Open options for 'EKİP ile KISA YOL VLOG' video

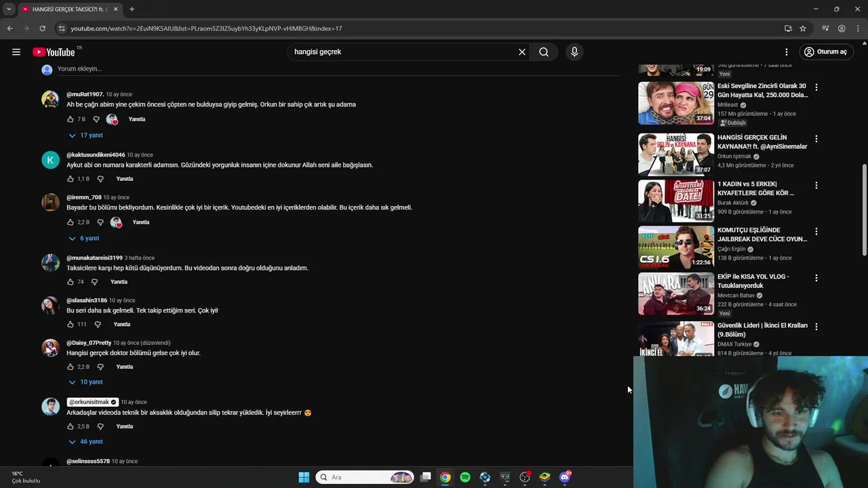point(816,278)
